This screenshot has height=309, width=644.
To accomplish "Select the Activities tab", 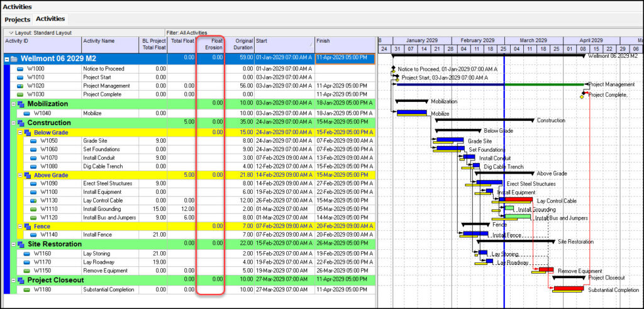I will point(50,19).
